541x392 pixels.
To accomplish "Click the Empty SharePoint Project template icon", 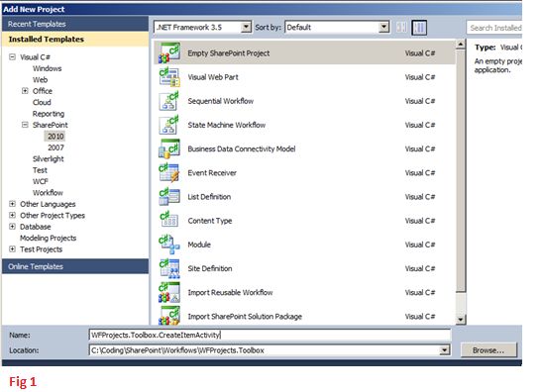I will click(169, 52).
